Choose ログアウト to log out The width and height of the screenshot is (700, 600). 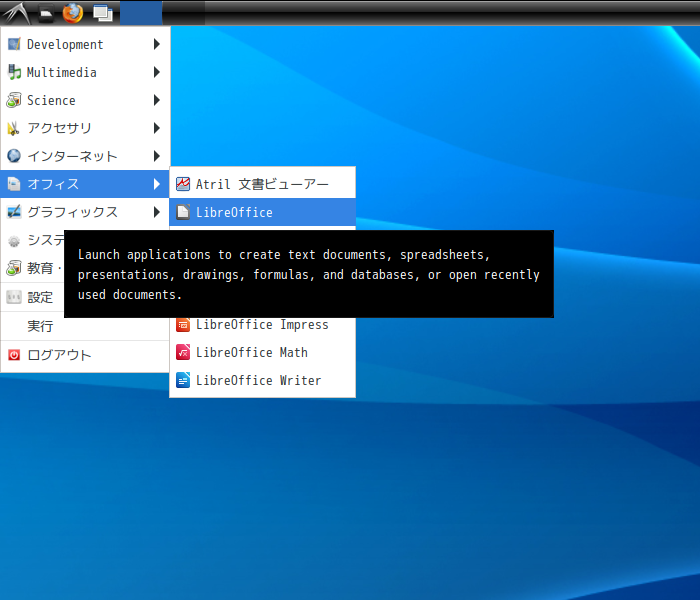click(85, 355)
